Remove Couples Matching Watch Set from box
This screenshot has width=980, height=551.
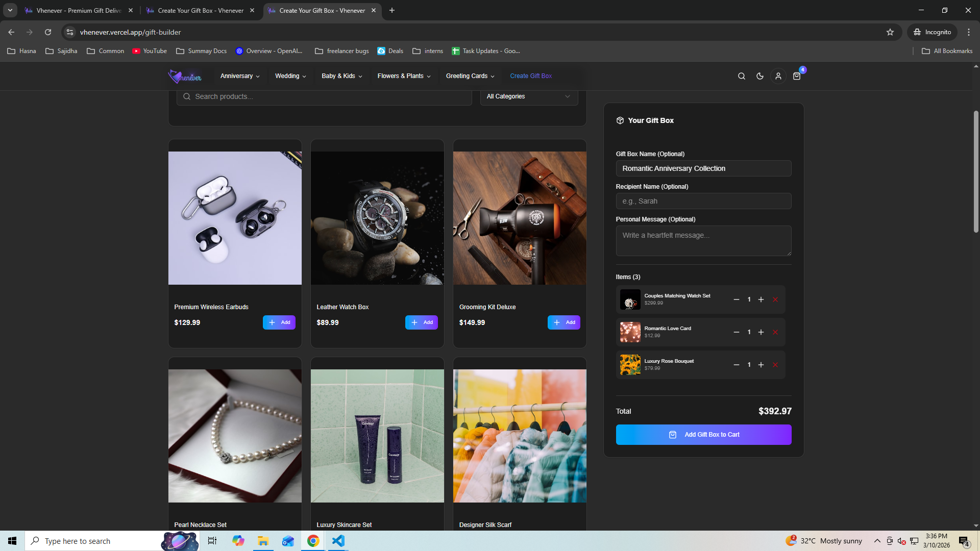[x=775, y=299]
